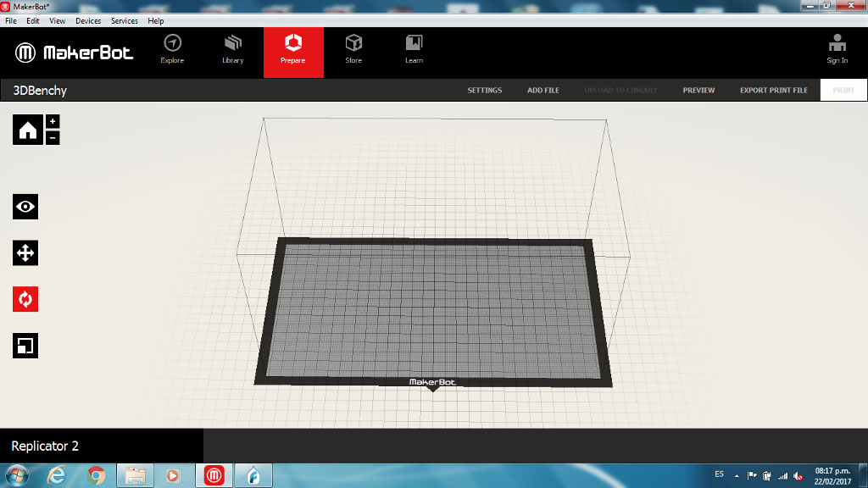Image resolution: width=868 pixels, height=488 pixels.
Task: Open the Library section
Action: pos(233,50)
